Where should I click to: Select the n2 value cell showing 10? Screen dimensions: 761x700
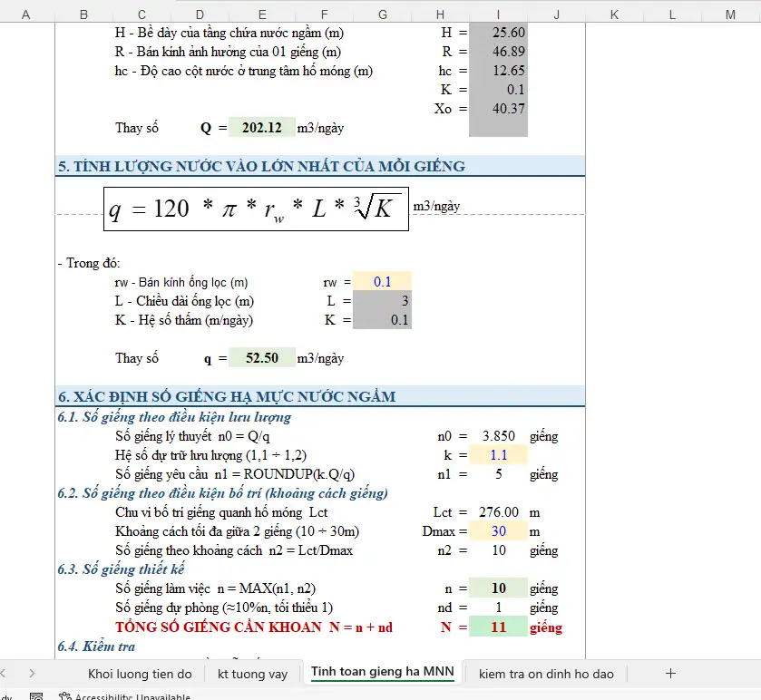pos(499,550)
